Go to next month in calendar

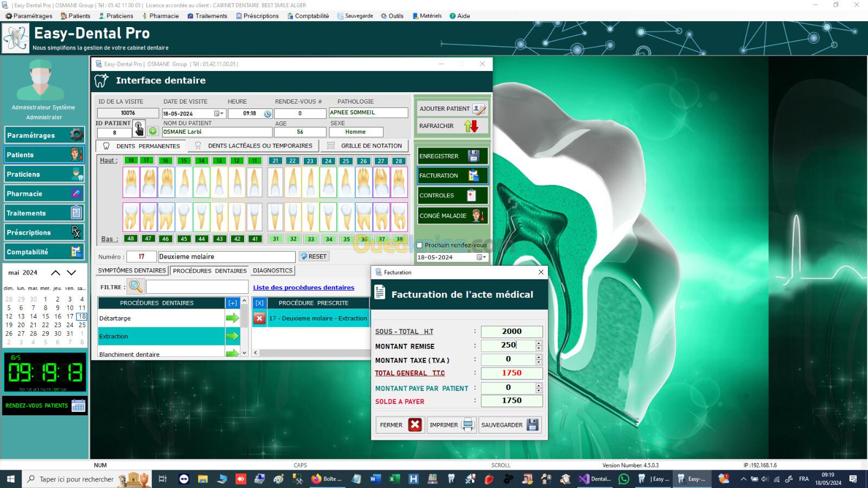click(72, 273)
